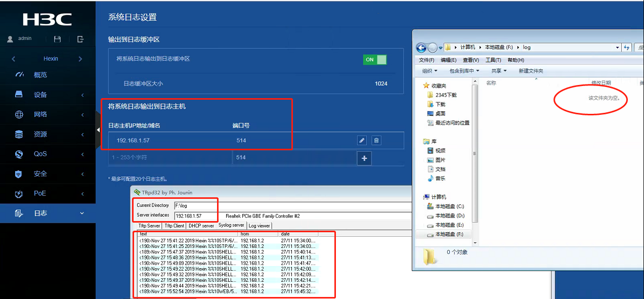Click the 设备 device icon in sidebar
Viewport: 644px width, 299px height.
coord(19,95)
